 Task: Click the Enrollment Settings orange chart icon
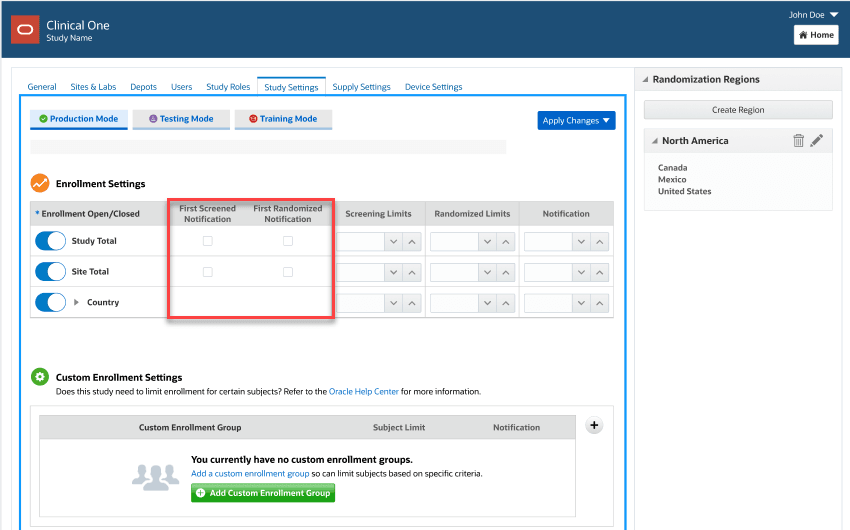point(40,183)
